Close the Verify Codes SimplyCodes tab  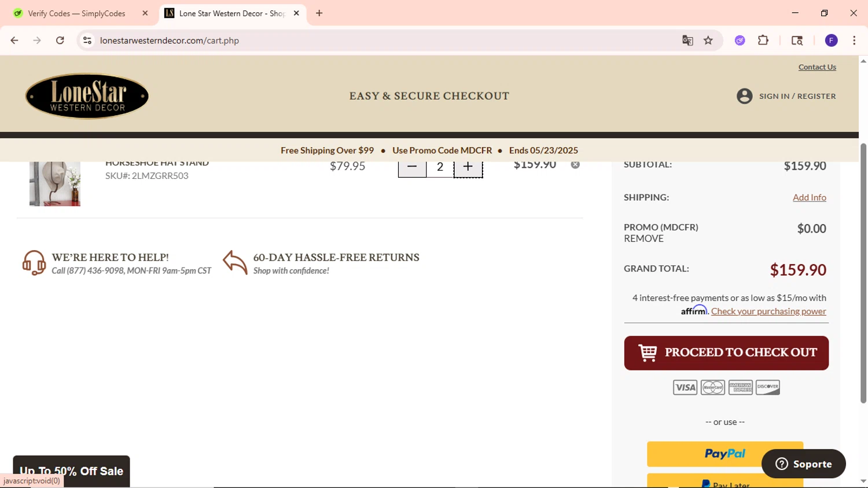[x=145, y=13]
